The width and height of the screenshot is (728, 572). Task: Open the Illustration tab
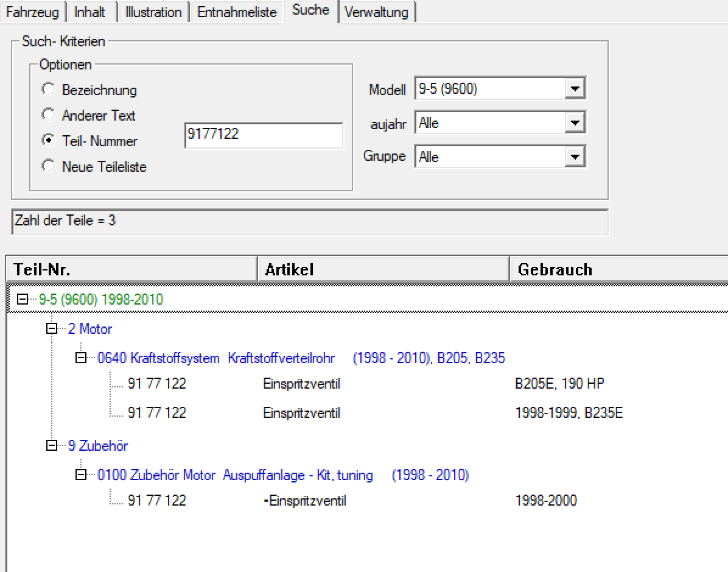point(153,12)
